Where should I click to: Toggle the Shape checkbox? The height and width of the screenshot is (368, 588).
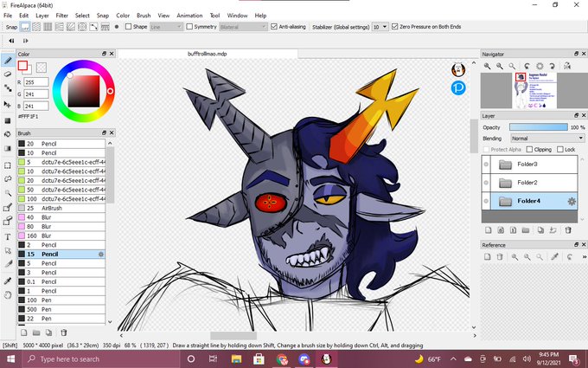[x=128, y=27]
